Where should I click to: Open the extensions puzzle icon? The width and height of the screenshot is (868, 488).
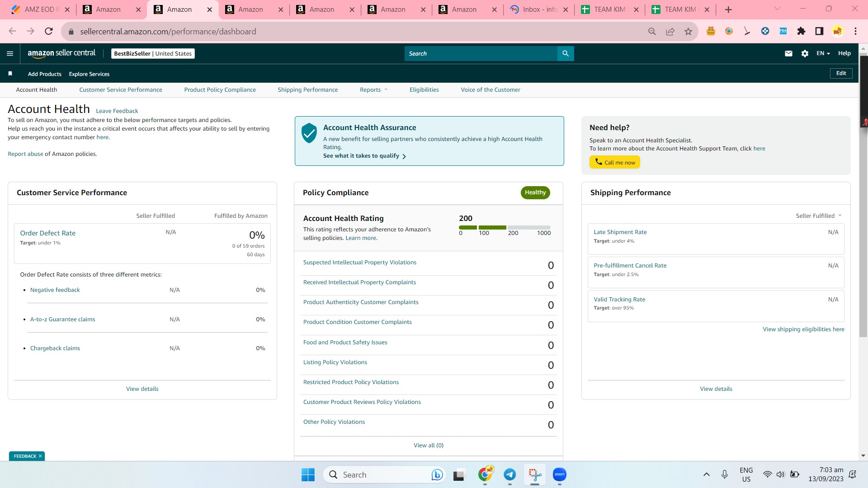click(x=801, y=31)
